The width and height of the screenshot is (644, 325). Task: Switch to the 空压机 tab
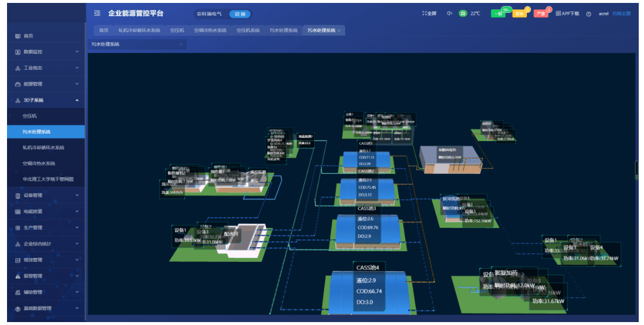(x=177, y=30)
